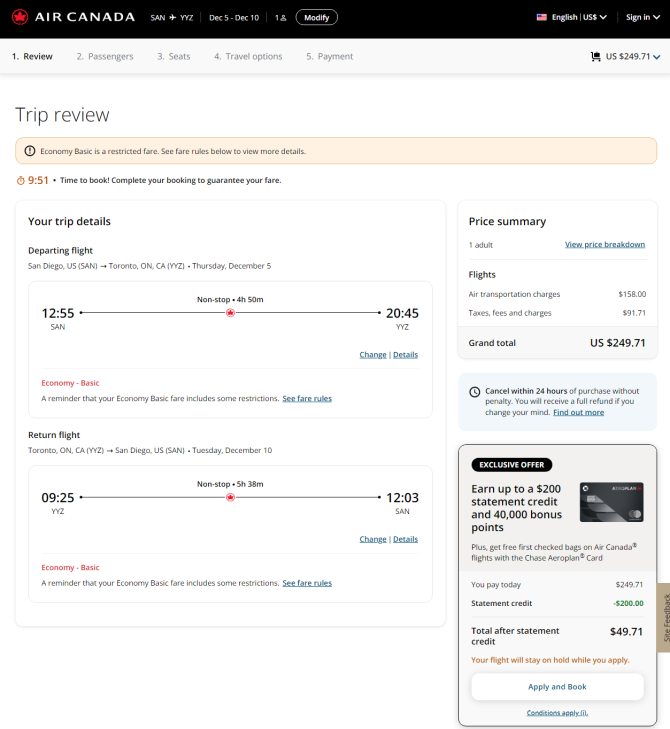Click the 12:03 return arrival time

tap(402, 498)
